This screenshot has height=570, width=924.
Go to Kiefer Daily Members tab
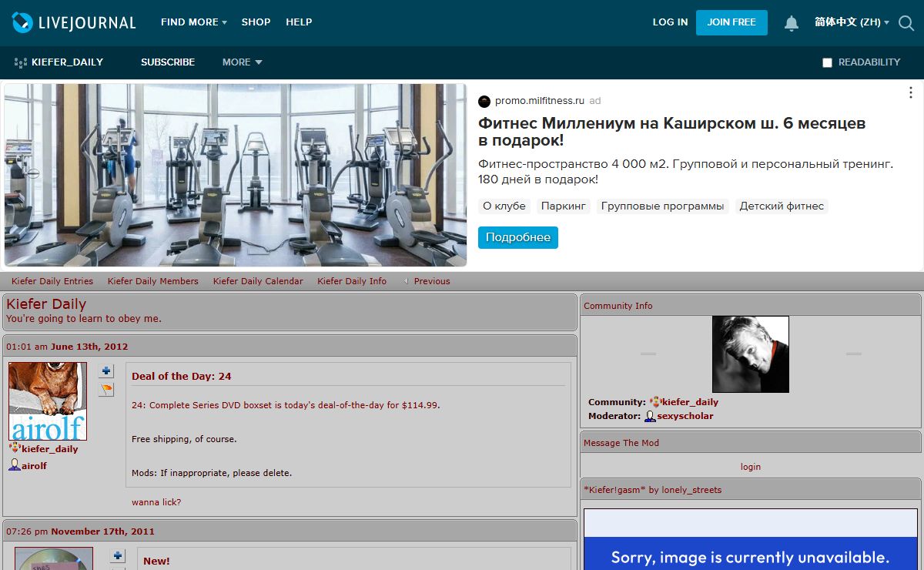(x=153, y=281)
